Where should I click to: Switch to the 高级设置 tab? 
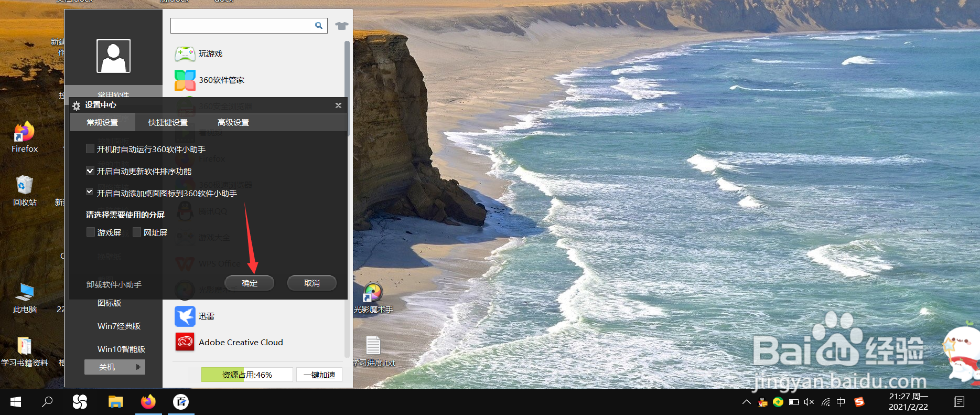pos(233,122)
